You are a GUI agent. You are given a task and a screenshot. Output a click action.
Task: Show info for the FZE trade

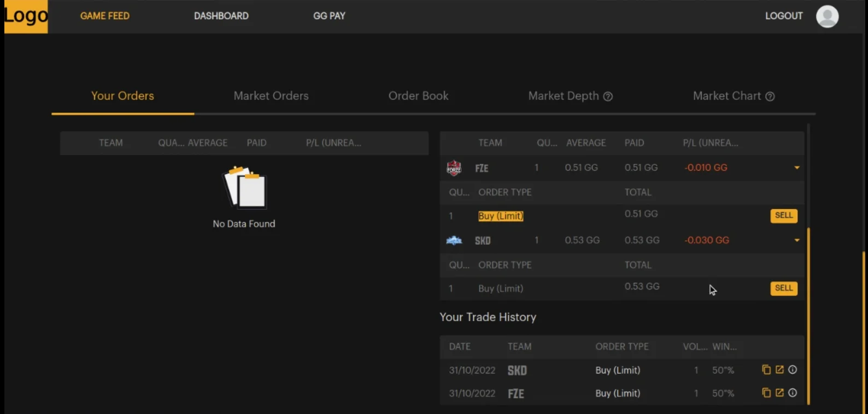coord(793,393)
